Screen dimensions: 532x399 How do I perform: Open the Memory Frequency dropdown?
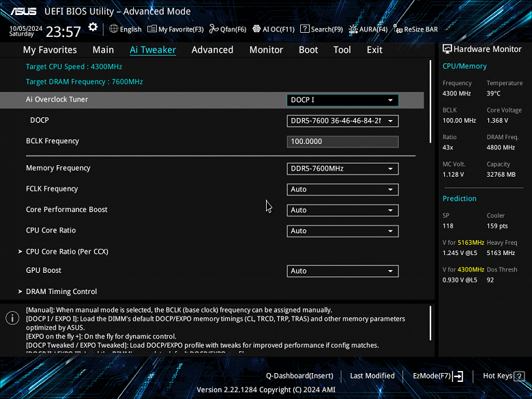pos(342,168)
